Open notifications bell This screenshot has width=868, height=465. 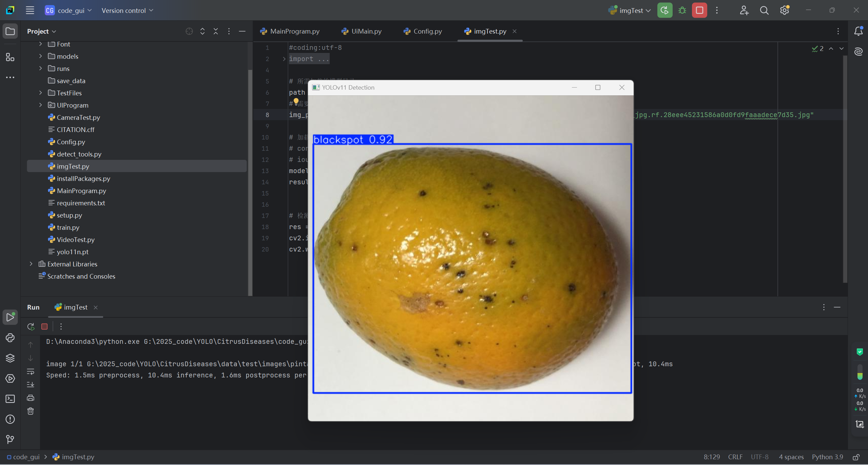pyautogui.click(x=858, y=31)
